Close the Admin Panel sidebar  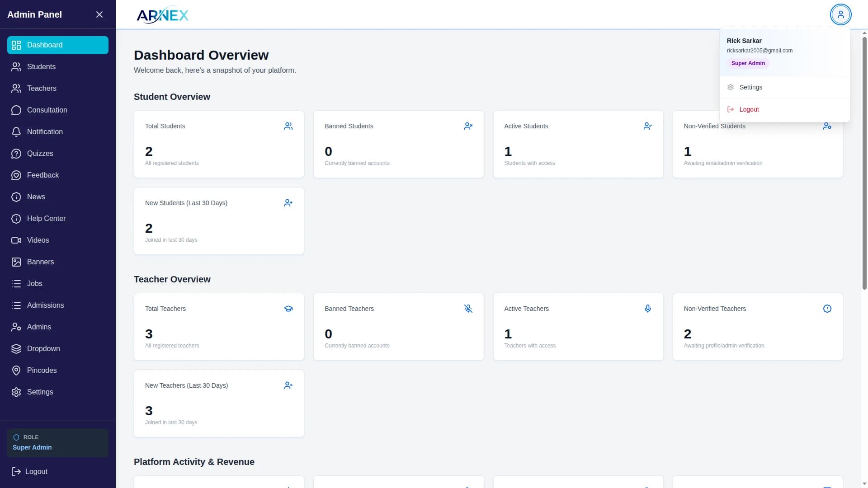tap(99, 14)
